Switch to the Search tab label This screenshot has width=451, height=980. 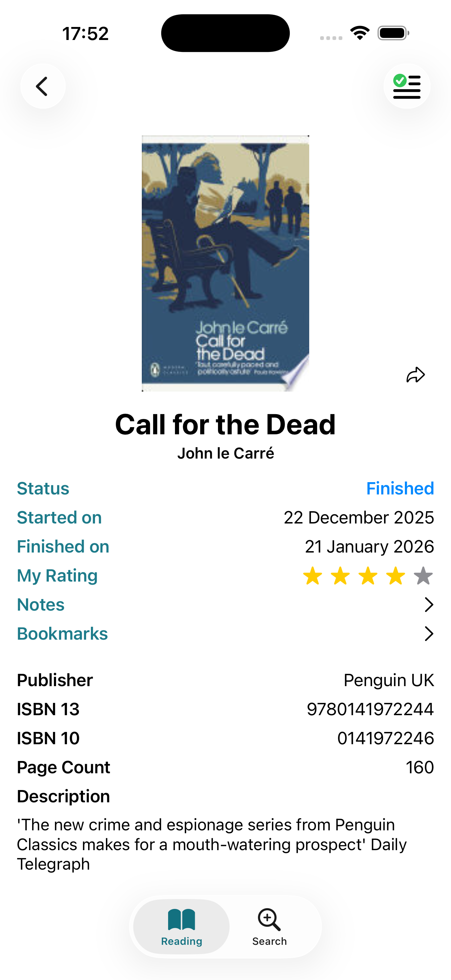coord(269,941)
